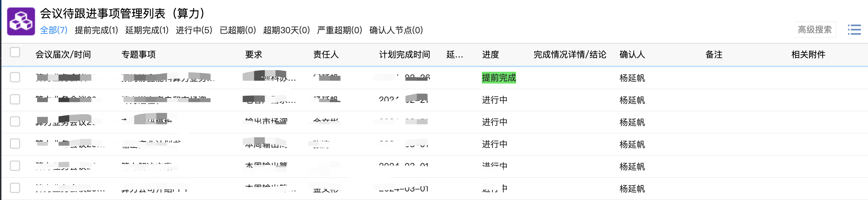This screenshot has width=868, height=200.
Task: Select the last row's checkbox
Action: click(x=15, y=188)
